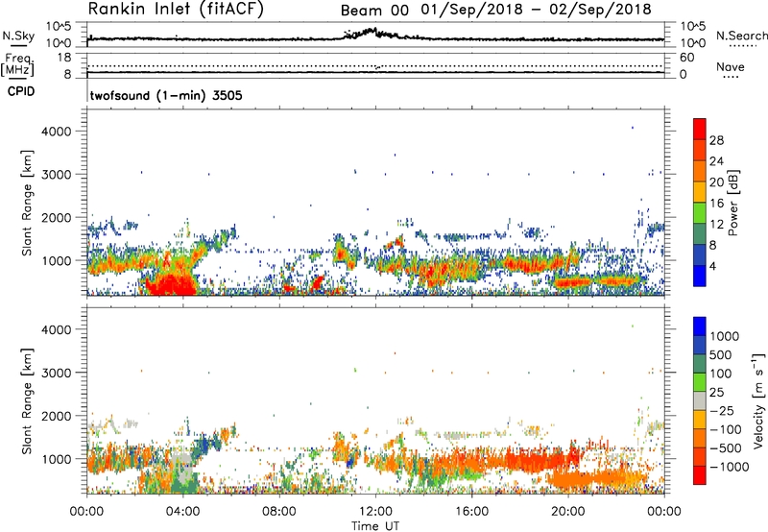Click the '08:00' time tick label
The height and width of the screenshot is (532, 768).
tap(279, 512)
